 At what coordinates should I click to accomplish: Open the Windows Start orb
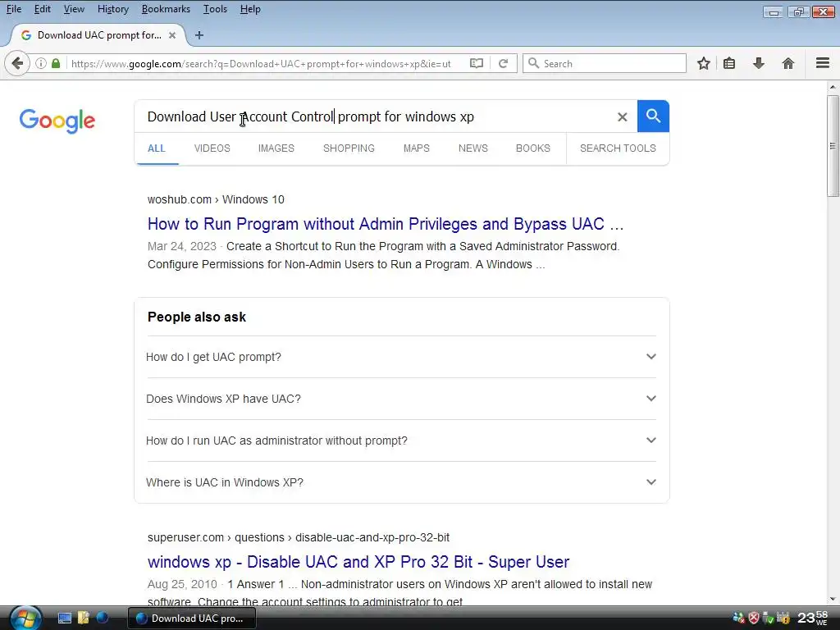[x=25, y=619]
